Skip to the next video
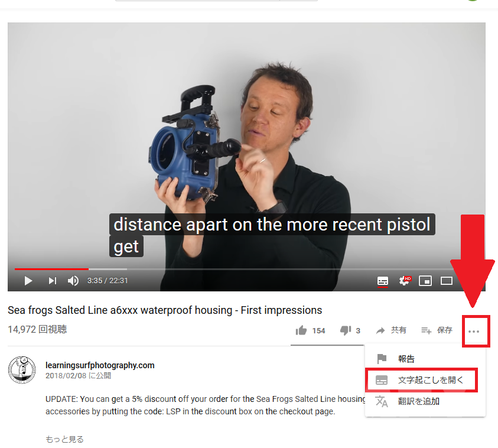The image size is (498, 448). click(53, 281)
